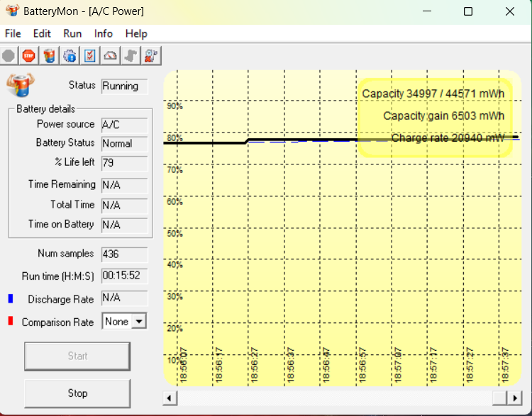
Task: Open battery information toolbar icon
Action: click(x=49, y=55)
